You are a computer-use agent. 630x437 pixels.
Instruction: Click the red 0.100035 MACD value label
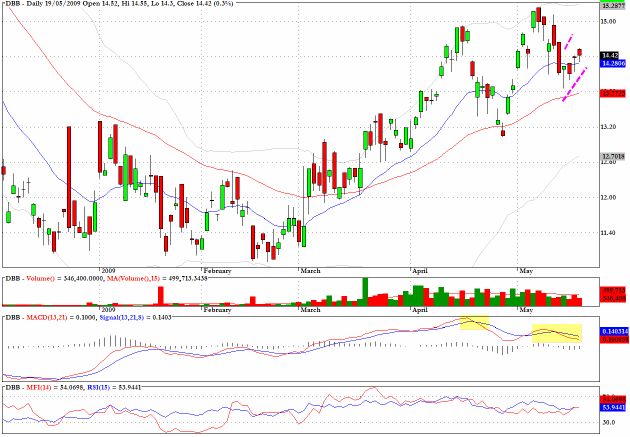[x=614, y=339]
